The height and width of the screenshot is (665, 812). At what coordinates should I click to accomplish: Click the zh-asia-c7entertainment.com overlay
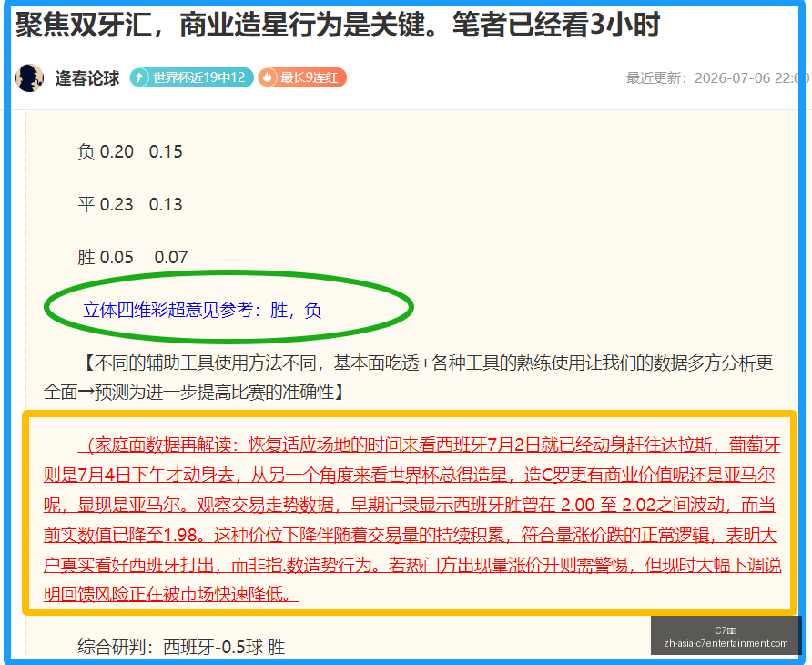(726, 637)
